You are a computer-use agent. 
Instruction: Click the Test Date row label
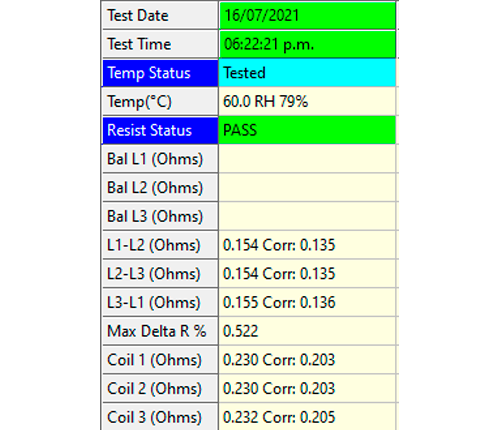tap(160, 15)
